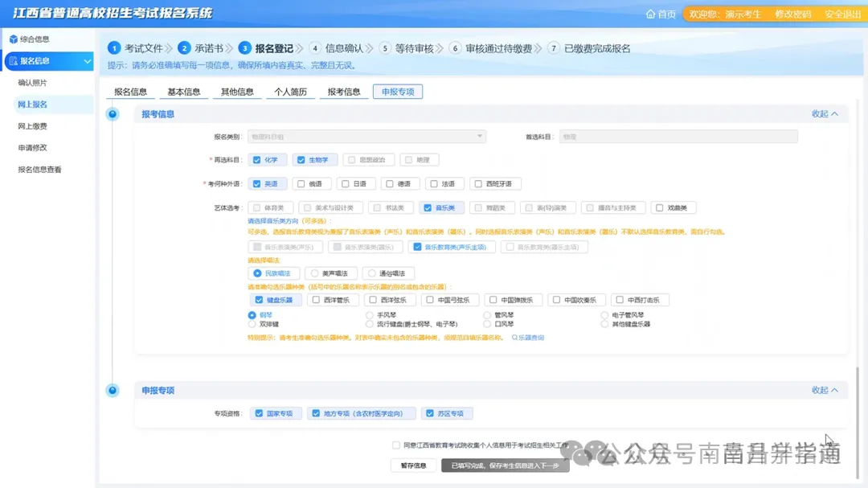Collapse the 申报专项 section via 收起

pos(825,391)
